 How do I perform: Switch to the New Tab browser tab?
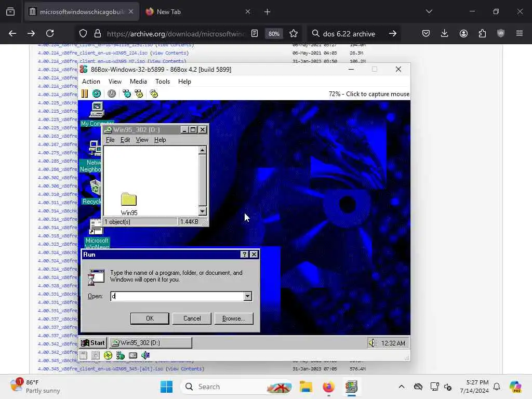pyautogui.click(x=197, y=11)
